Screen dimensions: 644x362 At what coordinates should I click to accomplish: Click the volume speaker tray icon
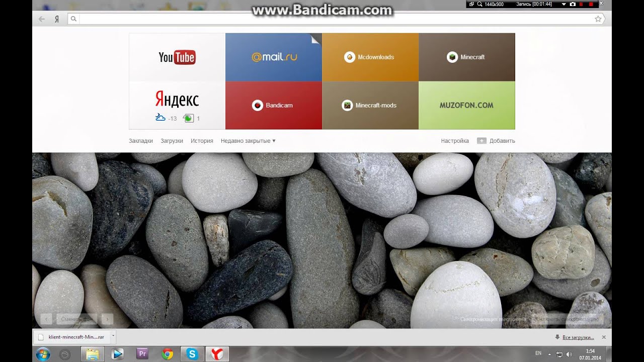coord(569,354)
